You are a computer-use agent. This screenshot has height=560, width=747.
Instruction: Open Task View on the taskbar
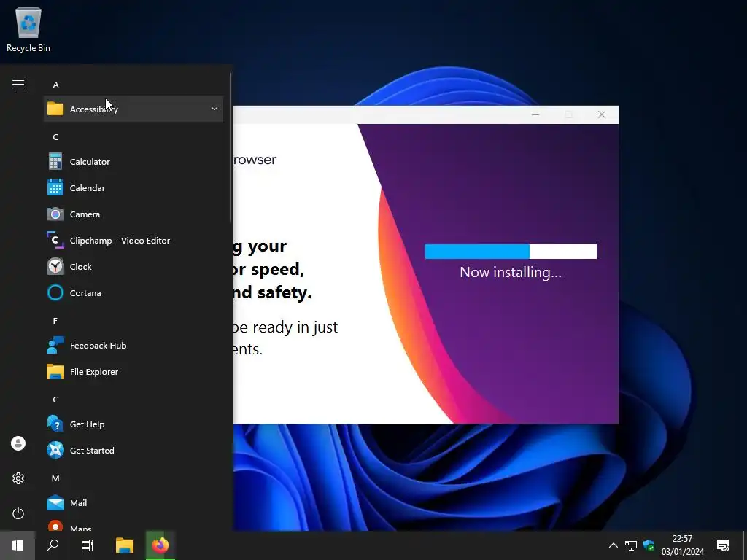point(88,545)
